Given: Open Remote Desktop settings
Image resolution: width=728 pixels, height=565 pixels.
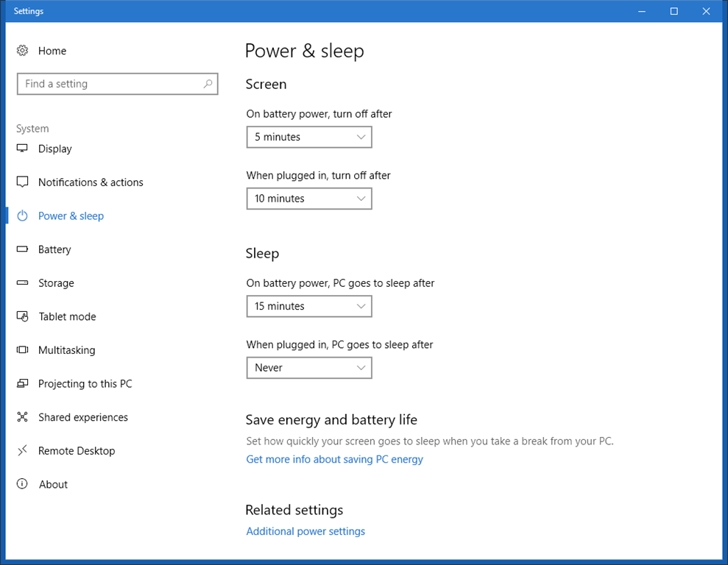Looking at the screenshot, I should (22, 450).
